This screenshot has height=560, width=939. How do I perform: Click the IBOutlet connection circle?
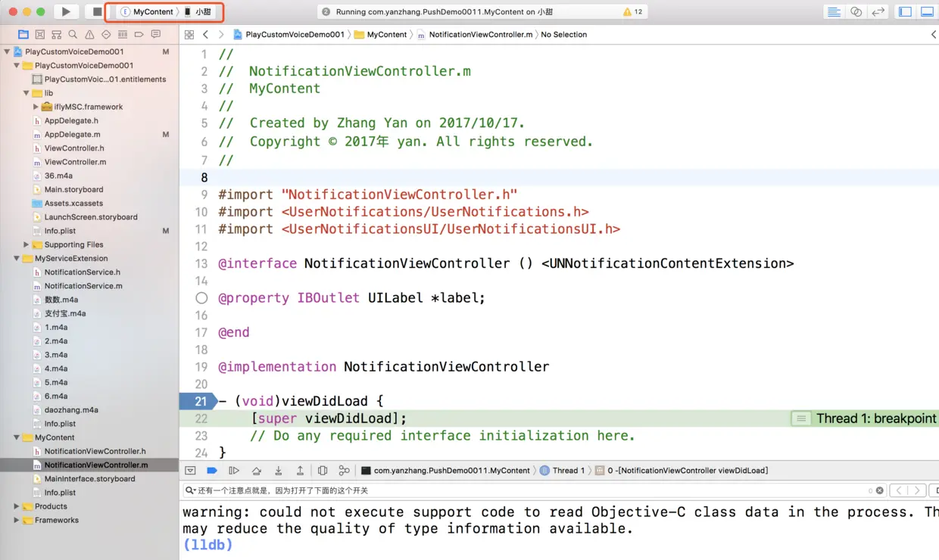pyautogui.click(x=201, y=298)
